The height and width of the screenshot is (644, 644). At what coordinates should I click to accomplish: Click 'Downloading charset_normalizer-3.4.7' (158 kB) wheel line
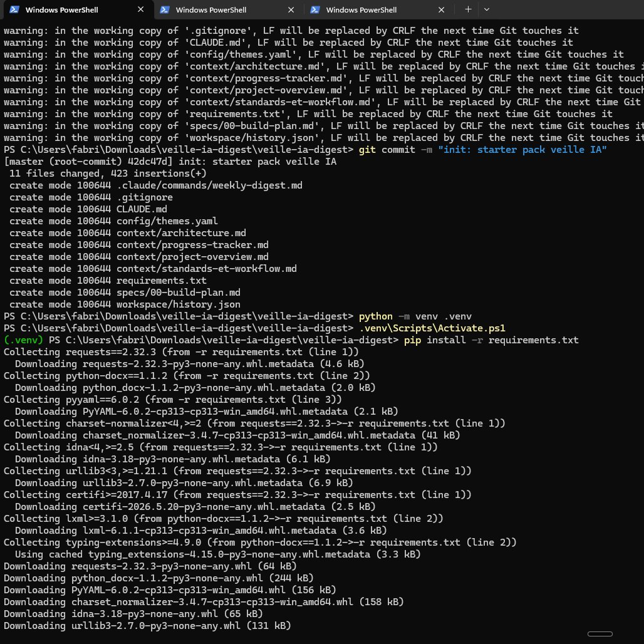[x=204, y=603]
